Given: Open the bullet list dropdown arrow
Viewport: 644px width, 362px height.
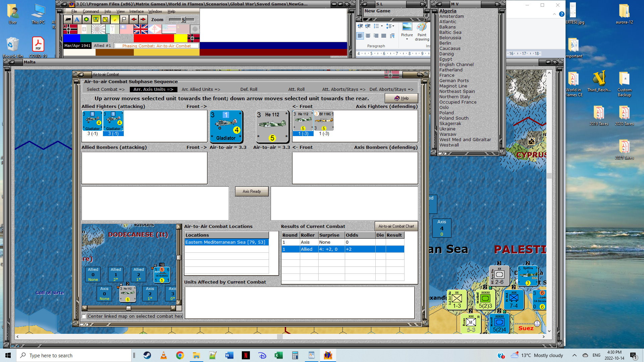Looking at the screenshot, I should click(x=382, y=26).
